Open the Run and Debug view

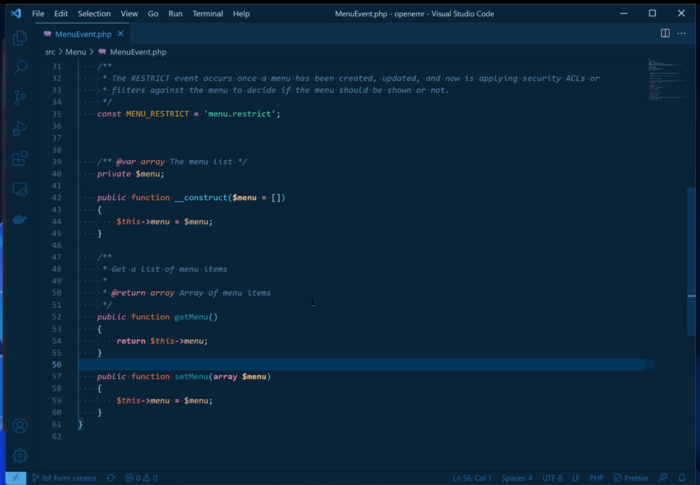point(20,128)
